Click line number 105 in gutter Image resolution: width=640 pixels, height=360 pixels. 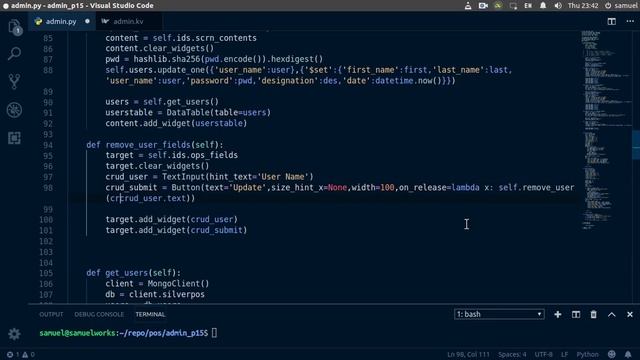46,273
